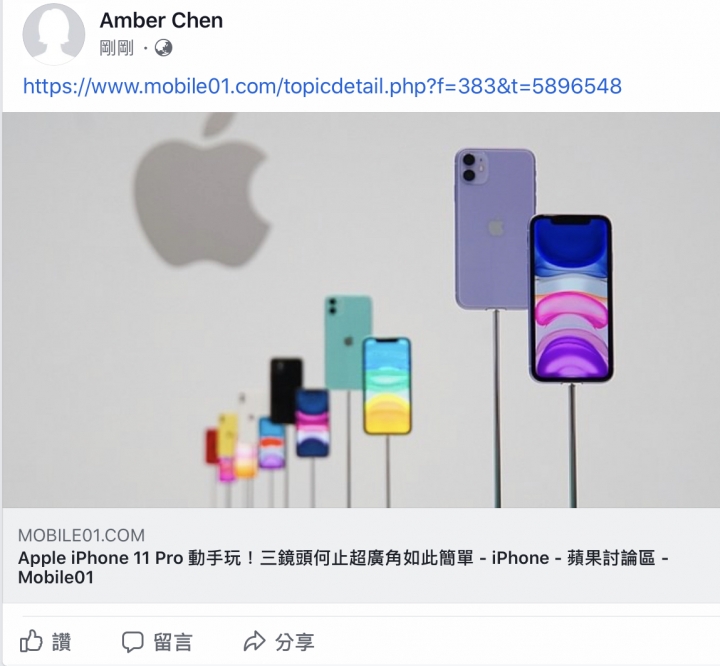Click the green iPhone back in the preview
720x666 pixels.
point(348,342)
